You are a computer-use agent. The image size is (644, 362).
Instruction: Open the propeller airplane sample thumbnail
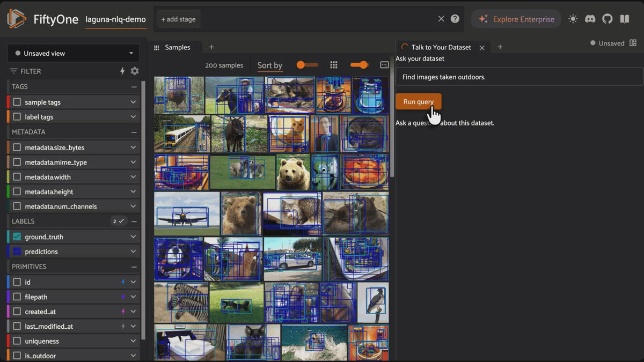pos(187,213)
